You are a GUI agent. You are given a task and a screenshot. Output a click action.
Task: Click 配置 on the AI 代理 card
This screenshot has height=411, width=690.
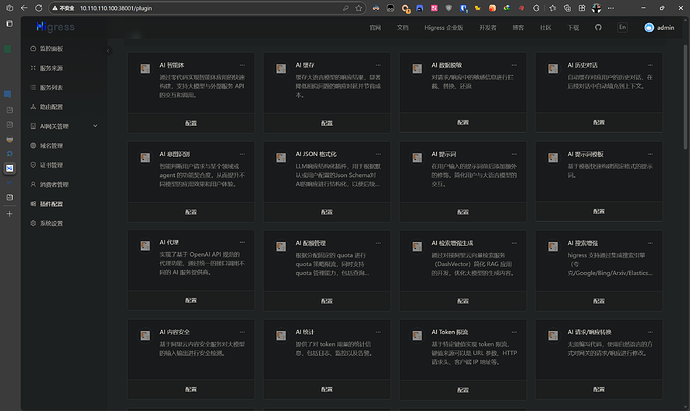191,300
